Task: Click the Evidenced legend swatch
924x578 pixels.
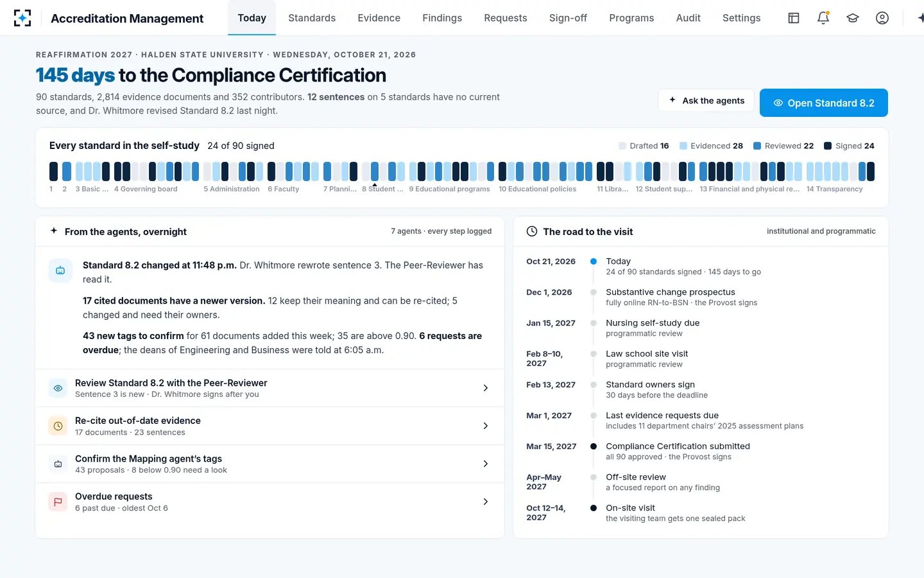Action: pos(683,146)
